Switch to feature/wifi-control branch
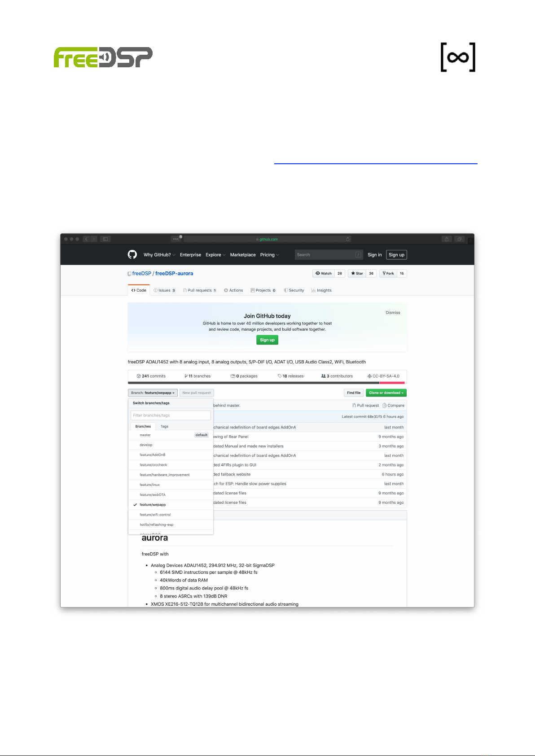This screenshot has width=535, height=756. click(171, 515)
